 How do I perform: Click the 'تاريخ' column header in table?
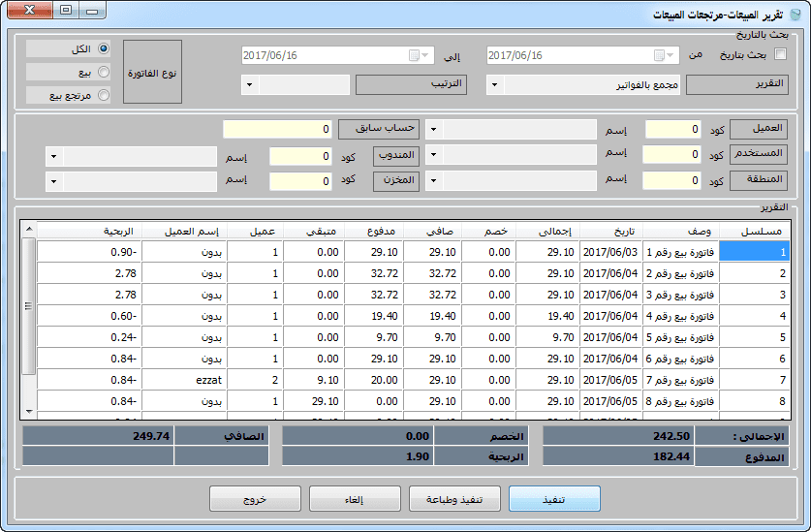tap(610, 232)
